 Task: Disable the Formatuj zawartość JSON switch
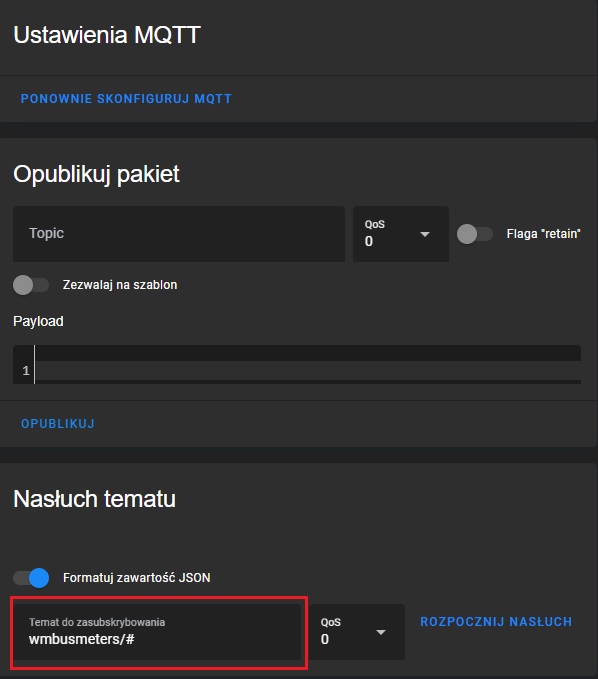[31, 578]
